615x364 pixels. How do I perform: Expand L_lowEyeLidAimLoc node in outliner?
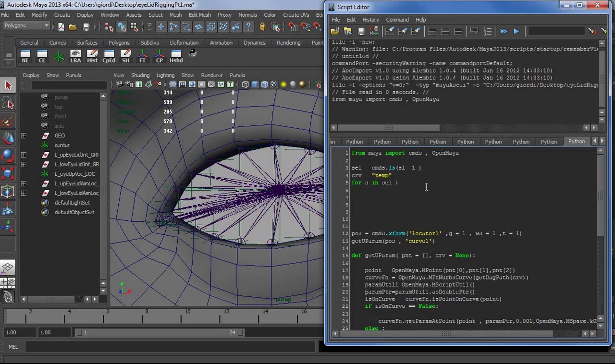[24, 193]
